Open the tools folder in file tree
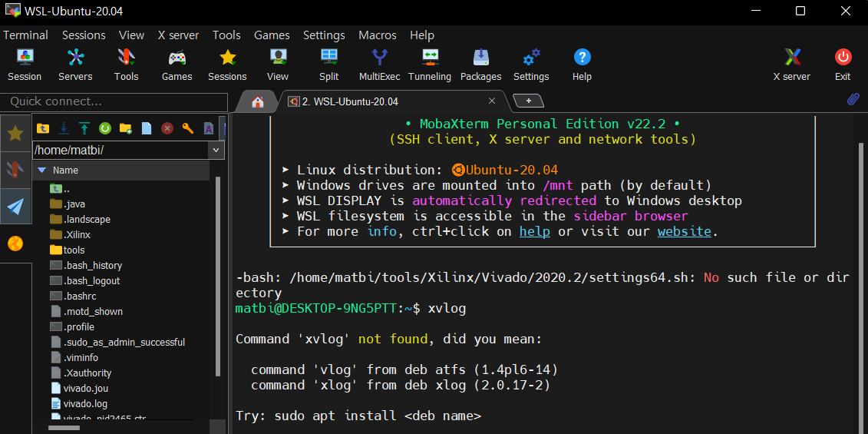 74,250
